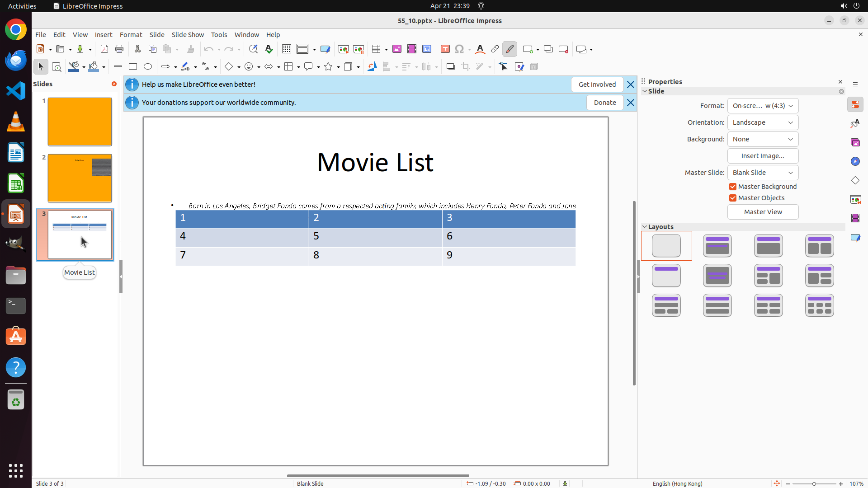Click the Crop Image tool icon

click(466, 67)
